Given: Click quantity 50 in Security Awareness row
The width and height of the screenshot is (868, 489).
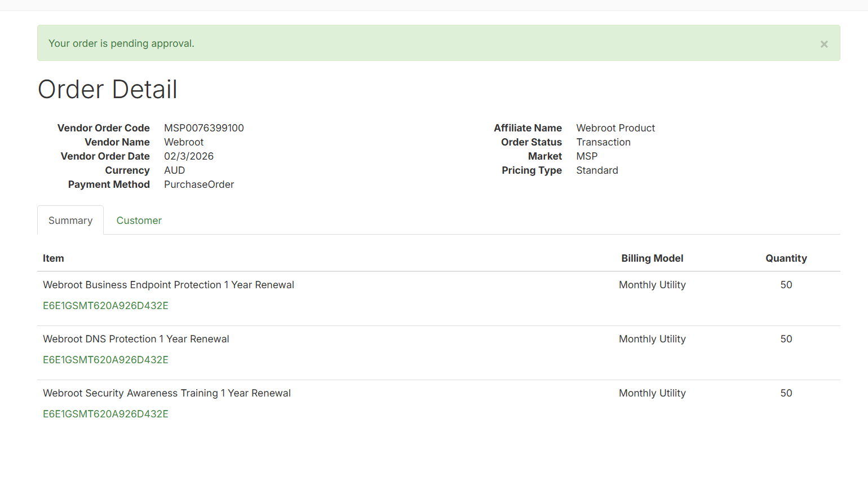Looking at the screenshot, I should tap(786, 393).
